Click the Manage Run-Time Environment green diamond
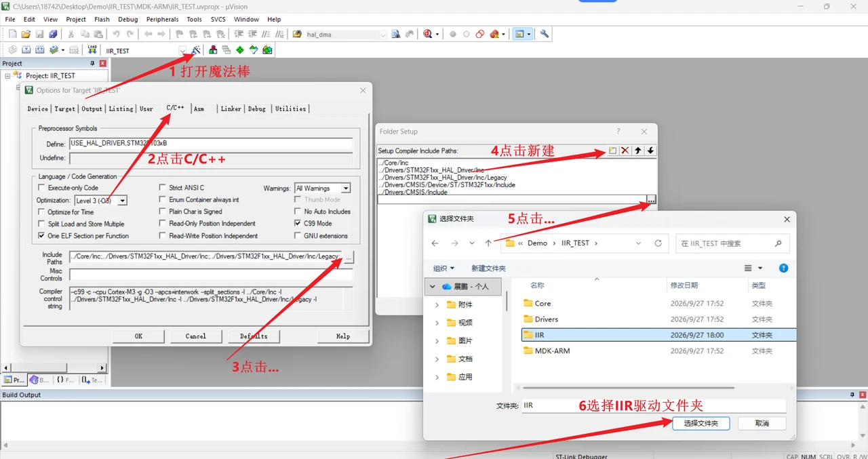Image resolution: width=868 pixels, height=459 pixels. pyautogui.click(x=240, y=50)
